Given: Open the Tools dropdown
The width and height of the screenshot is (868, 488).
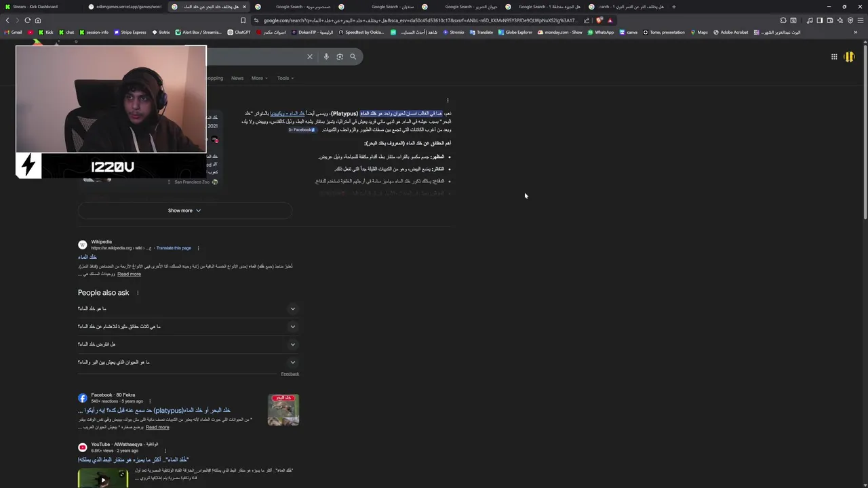Looking at the screenshot, I should [x=285, y=78].
